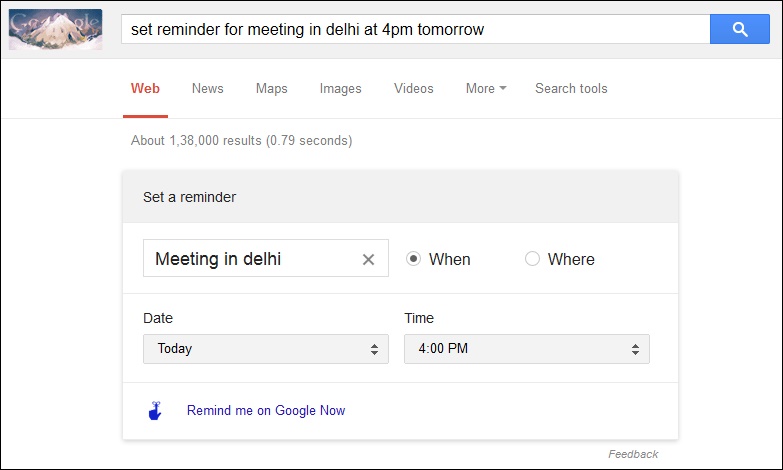783x470 pixels.
Task: Click in the search query box
Action: click(415, 29)
